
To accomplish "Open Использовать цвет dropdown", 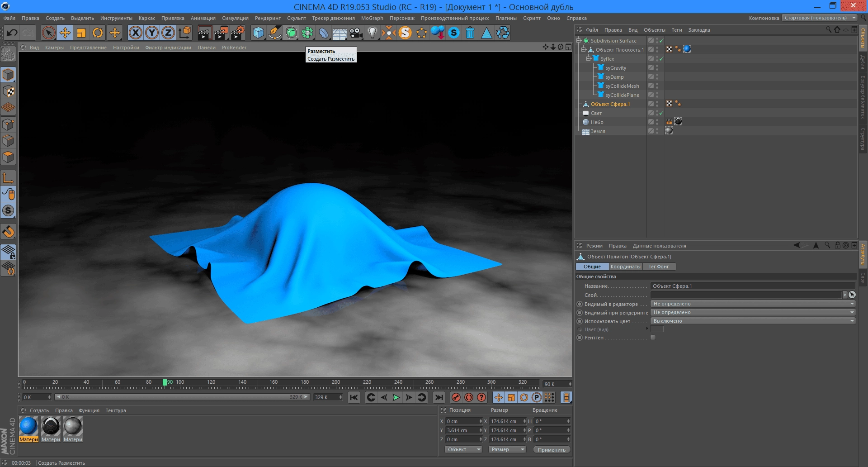I will (x=753, y=321).
